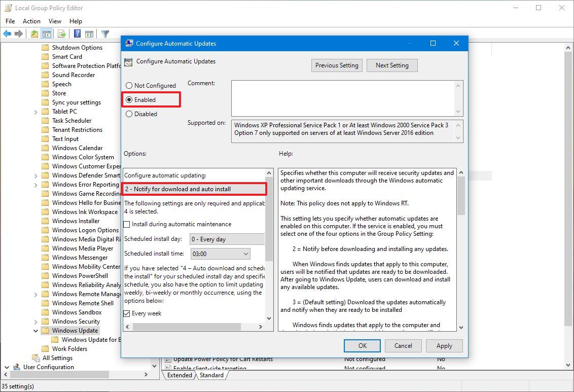Screen dimensions: 574x392
Task: Open the Action menu
Action: (31, 21)
